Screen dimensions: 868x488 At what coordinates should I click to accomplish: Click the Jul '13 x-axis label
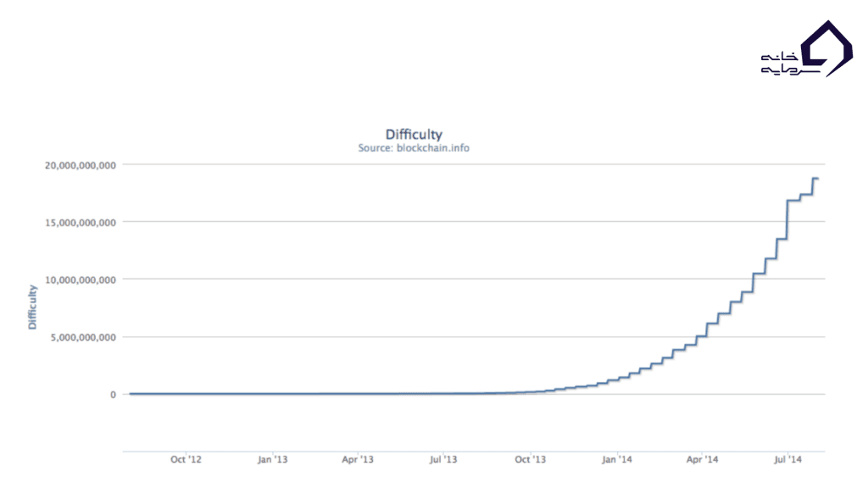(x=443, y=460)
